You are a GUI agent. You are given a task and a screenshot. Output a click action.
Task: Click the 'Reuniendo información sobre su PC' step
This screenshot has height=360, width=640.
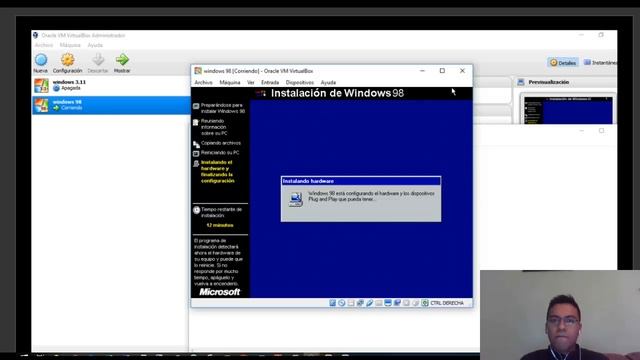tap(214, 127)
